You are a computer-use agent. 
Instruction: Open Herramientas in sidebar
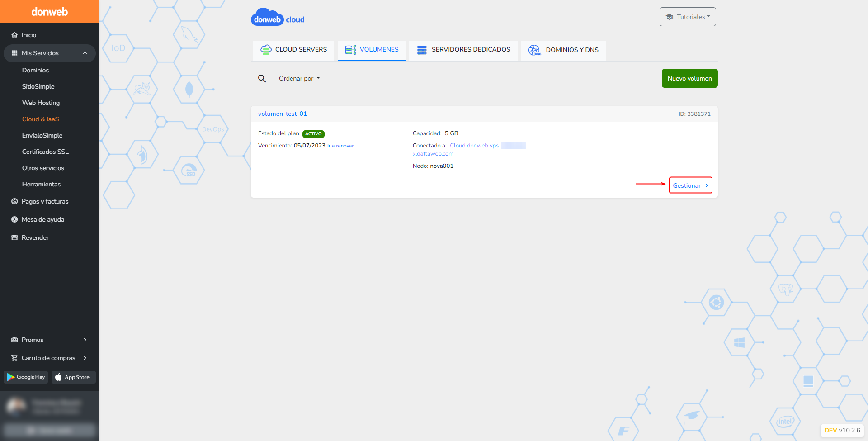tap(41, 184)
